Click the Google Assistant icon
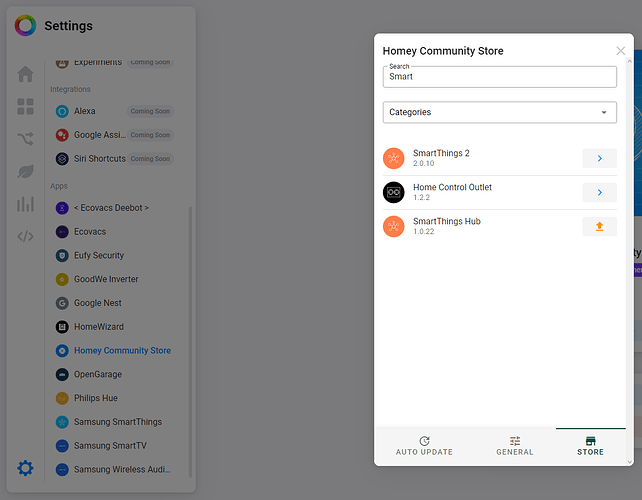 62,135
